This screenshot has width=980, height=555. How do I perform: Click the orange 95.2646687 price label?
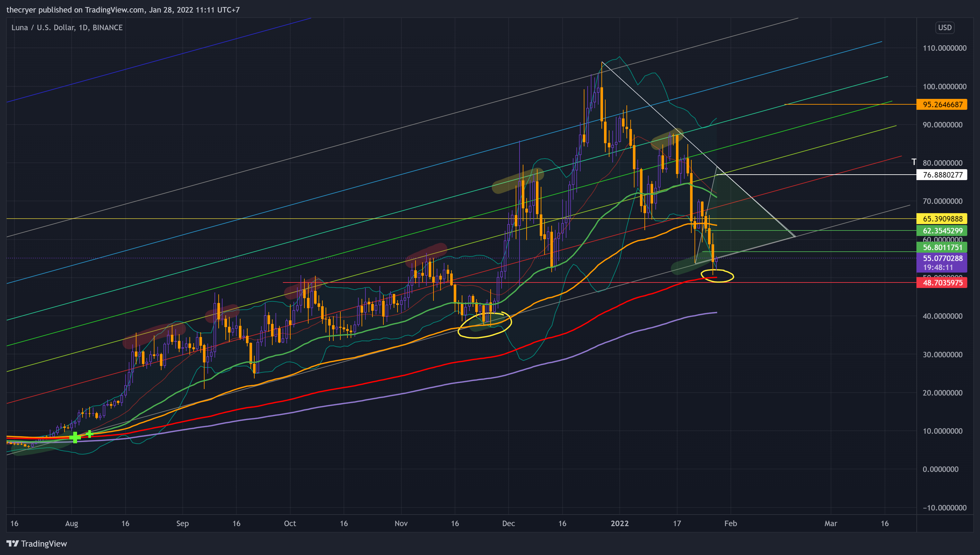coord(941,104)
